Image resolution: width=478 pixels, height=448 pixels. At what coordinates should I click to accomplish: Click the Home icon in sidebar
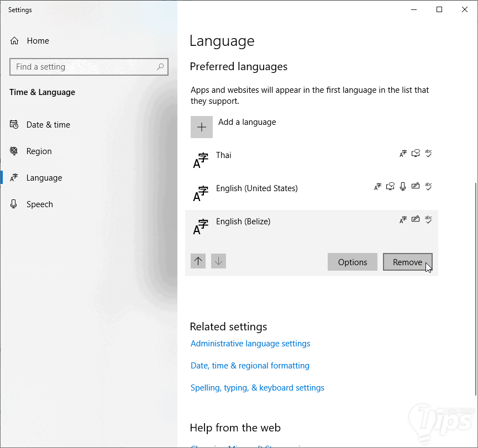14,40
